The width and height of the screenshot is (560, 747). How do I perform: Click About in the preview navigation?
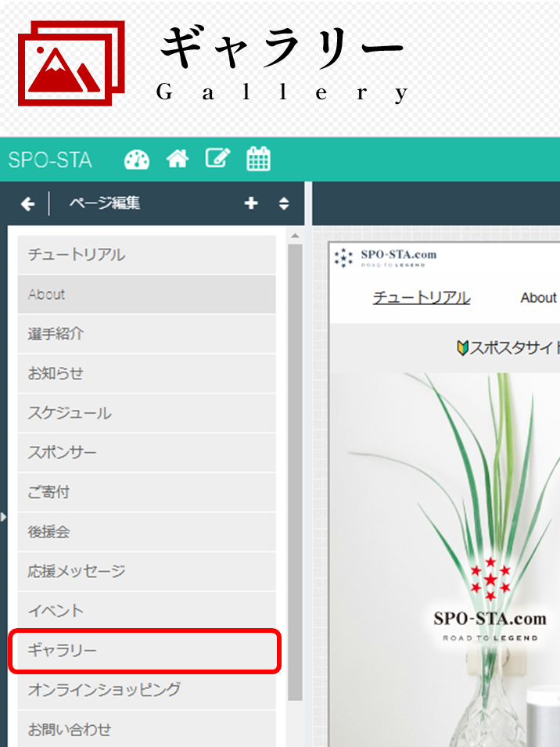pyautogui.click(x=538, y=298)
